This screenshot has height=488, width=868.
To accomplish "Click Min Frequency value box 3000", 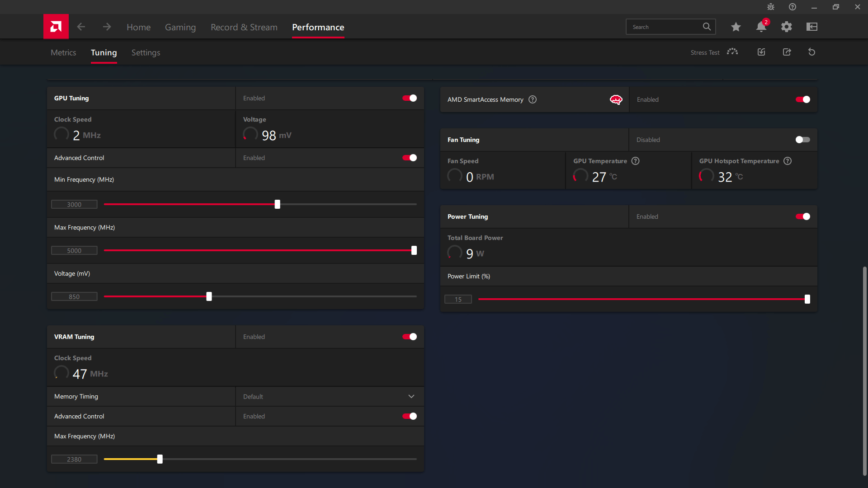I will (74, 204).
